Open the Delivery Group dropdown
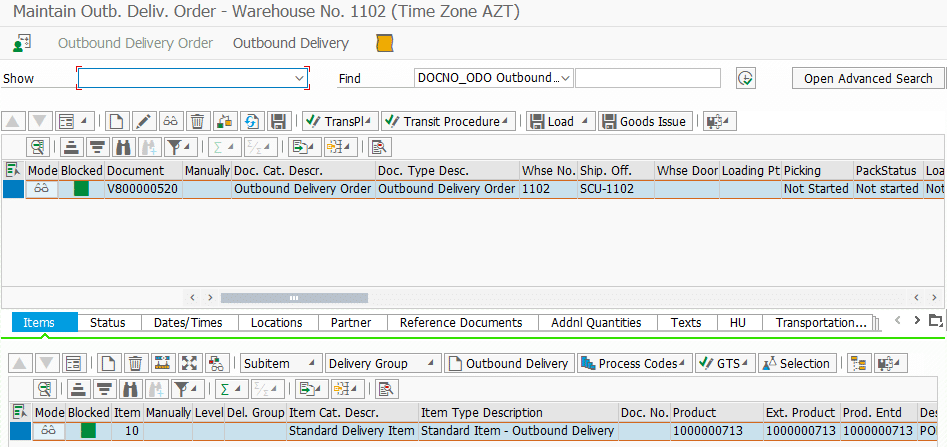Image resolution: width=947 pixels, height=447 pixels. 431,363
